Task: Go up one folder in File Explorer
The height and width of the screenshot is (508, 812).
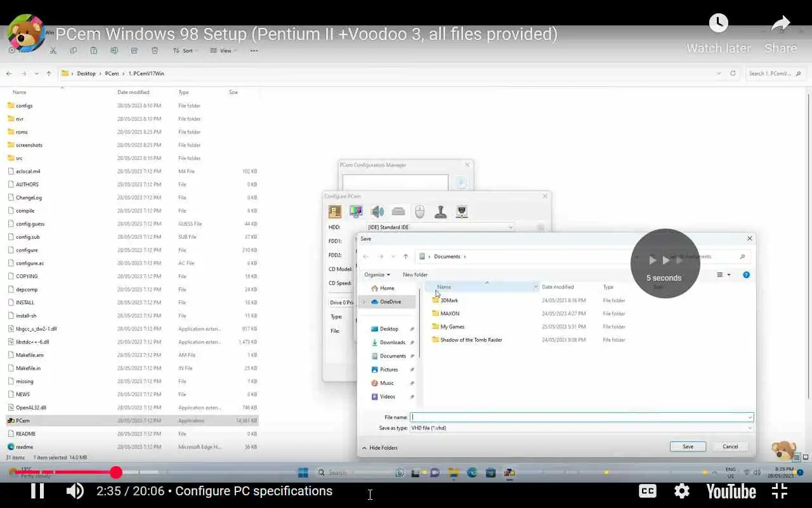Action: [49, 74]
